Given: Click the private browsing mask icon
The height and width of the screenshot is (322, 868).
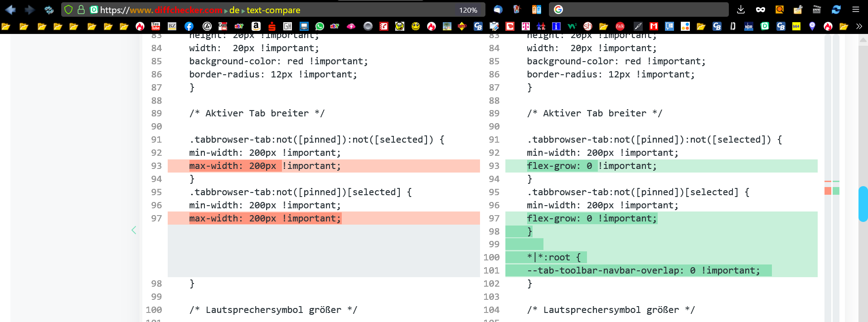Looking at the screenshot, I should [761, 10].
